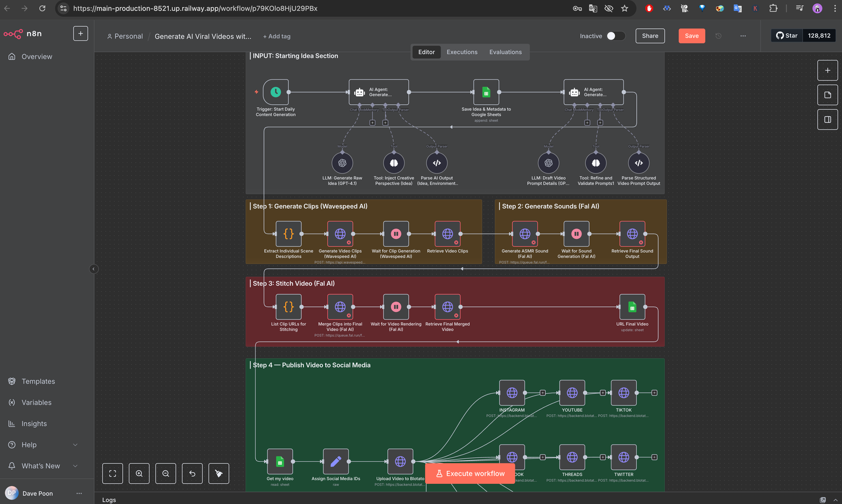
Task: Activate the workflow with the Inactive toggle
Action: pos(616,36)
